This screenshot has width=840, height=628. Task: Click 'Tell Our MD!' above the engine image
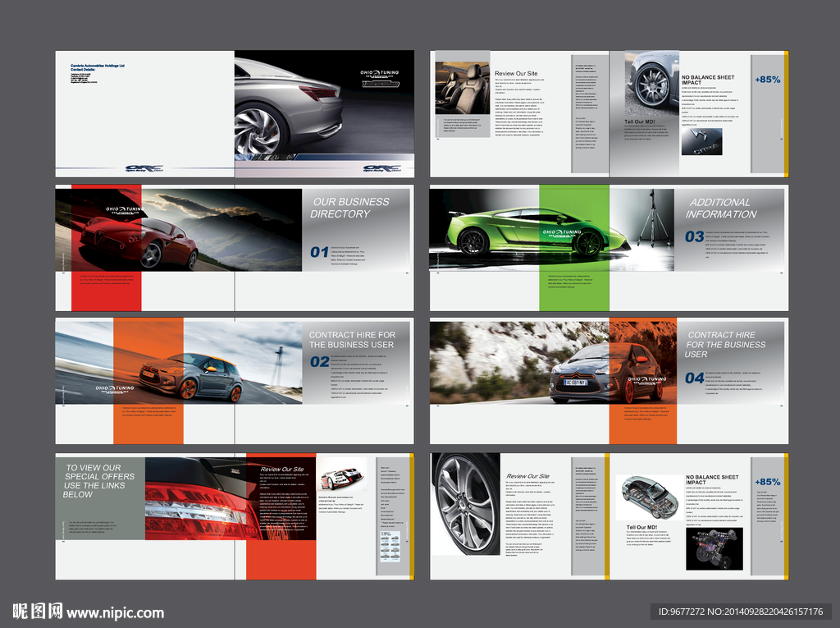click(641, 527)
